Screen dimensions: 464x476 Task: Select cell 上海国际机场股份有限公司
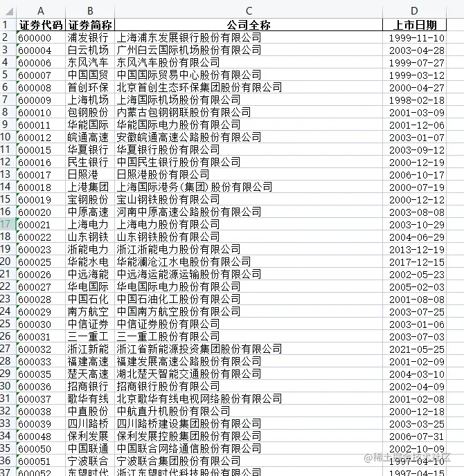[x=249, y=100]
